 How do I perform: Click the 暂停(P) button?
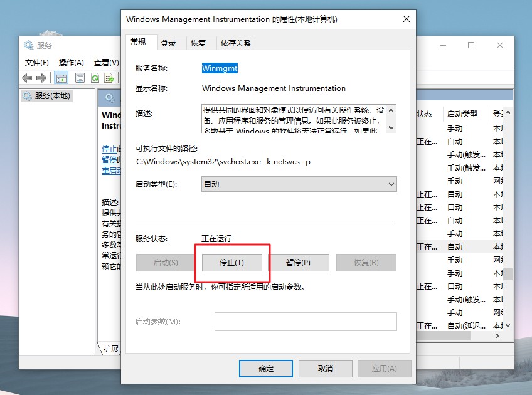click(298, 263)
